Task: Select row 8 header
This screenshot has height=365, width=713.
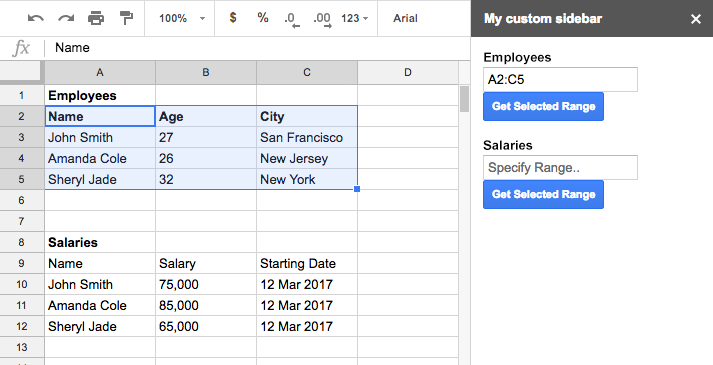Action: click(x=22, y=242)
